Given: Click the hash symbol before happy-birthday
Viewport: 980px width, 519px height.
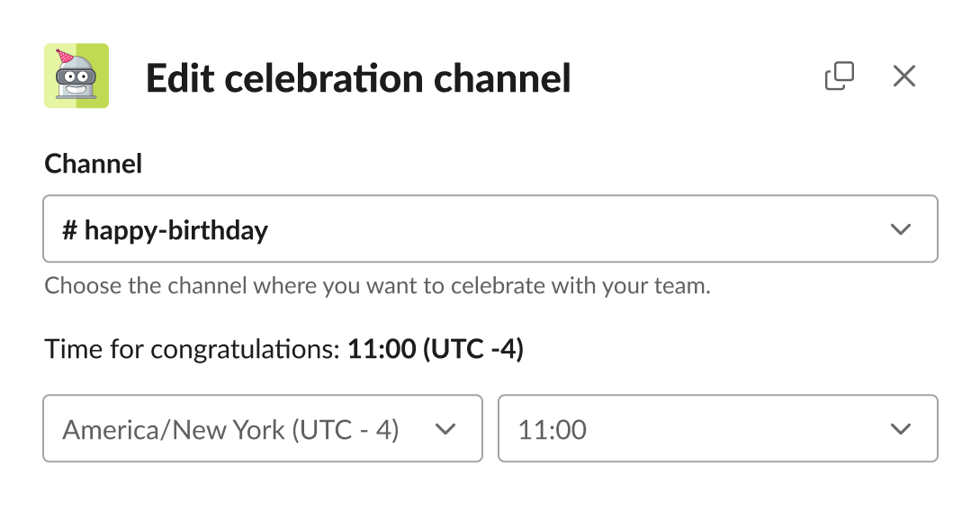Looking at the screenshot, I should click(x=69, y=229).
